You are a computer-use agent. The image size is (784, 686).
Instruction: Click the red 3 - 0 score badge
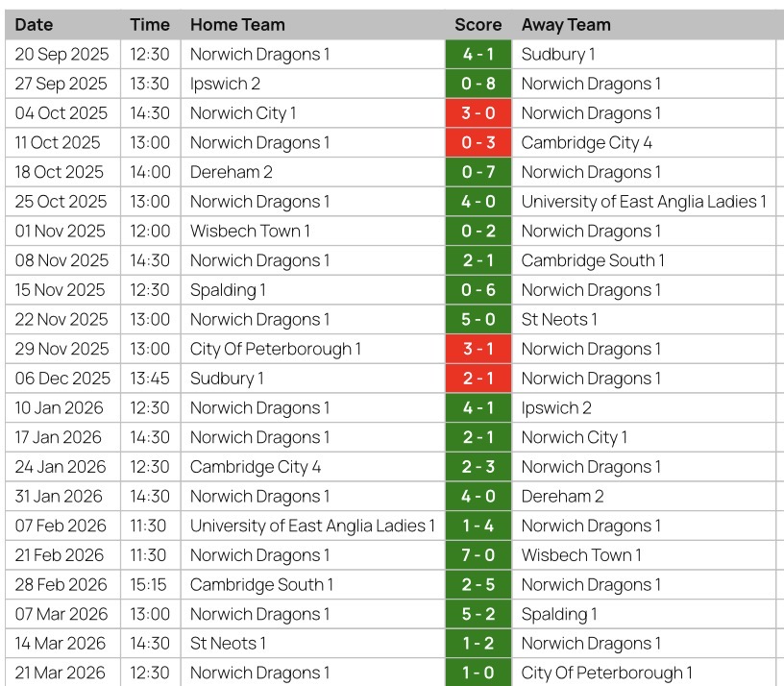pos(478,113)
